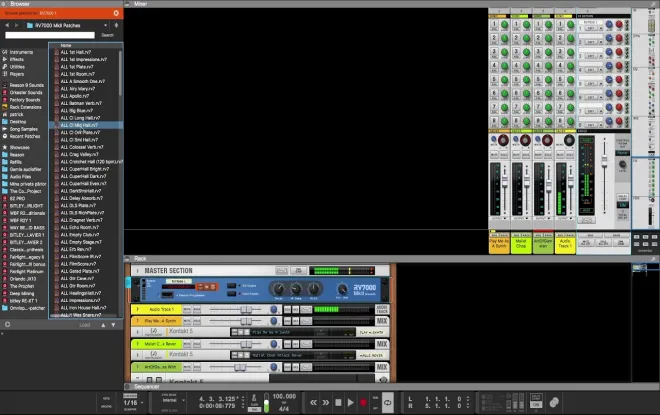Click the browser search input field
The height and width of the screenshot is (415, 660).
coord(50,35)
